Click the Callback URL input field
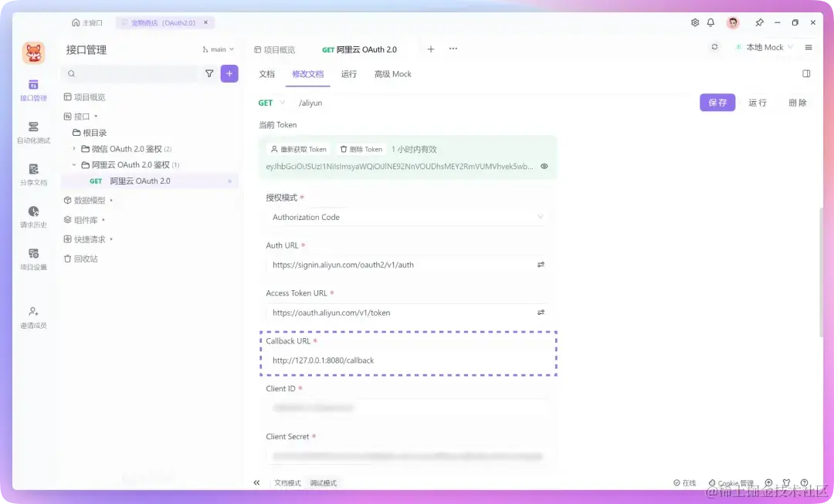This screenshot has height=504, width=834. click(x=407, y=360)
